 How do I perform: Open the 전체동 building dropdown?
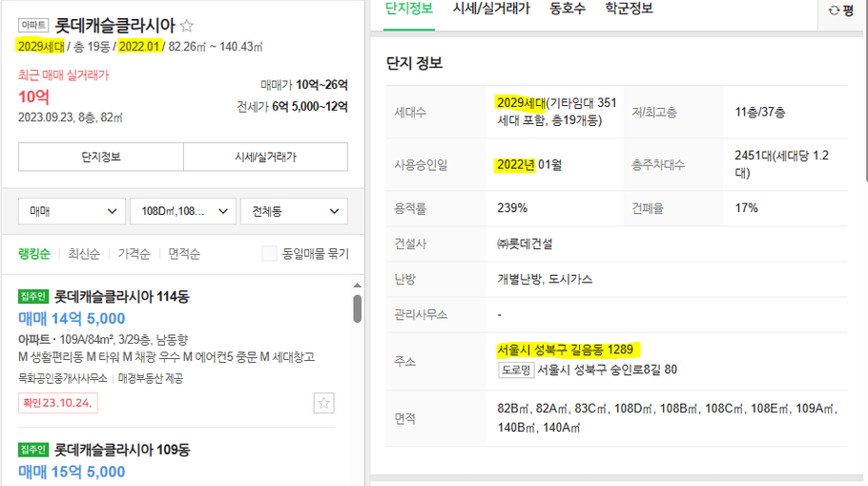[294, 211]
